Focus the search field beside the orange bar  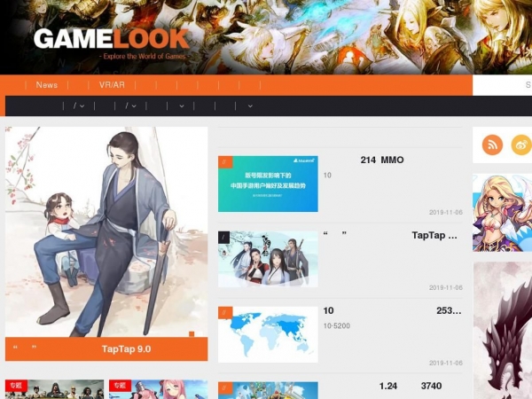pyautogui.click(x=502, y=85)
